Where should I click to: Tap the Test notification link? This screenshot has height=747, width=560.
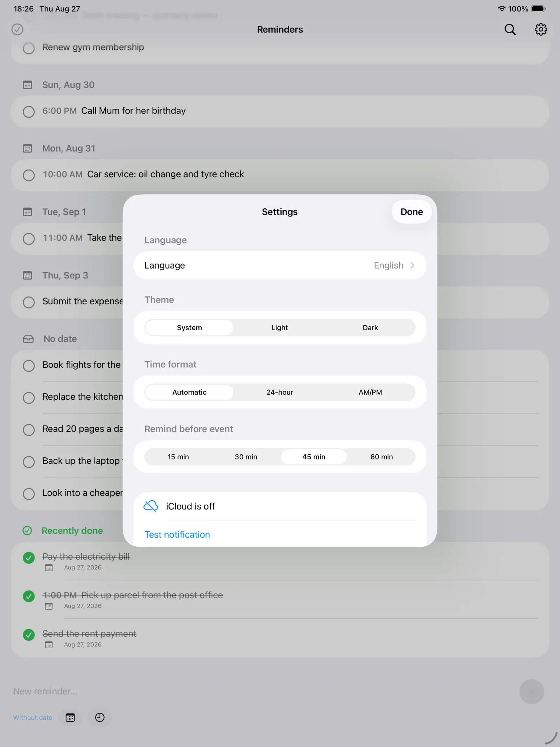coord(177,534)
